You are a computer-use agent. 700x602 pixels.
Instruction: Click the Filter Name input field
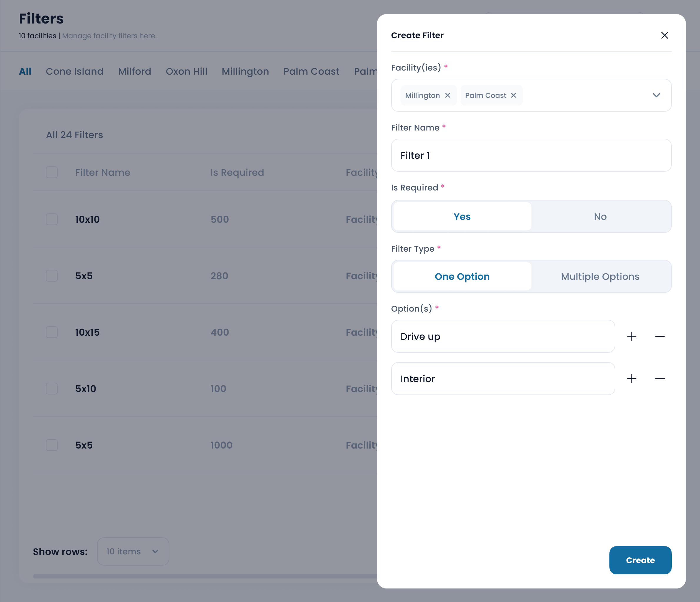pyautogui.click(x=531, y=155)
